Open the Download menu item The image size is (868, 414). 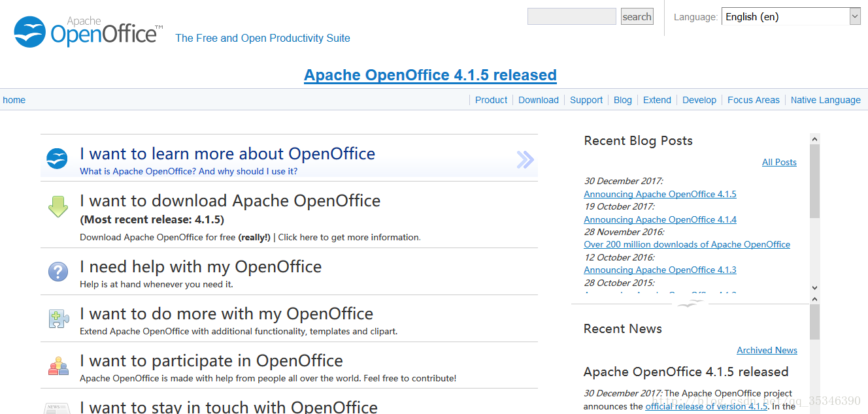[x=539, y=100]
